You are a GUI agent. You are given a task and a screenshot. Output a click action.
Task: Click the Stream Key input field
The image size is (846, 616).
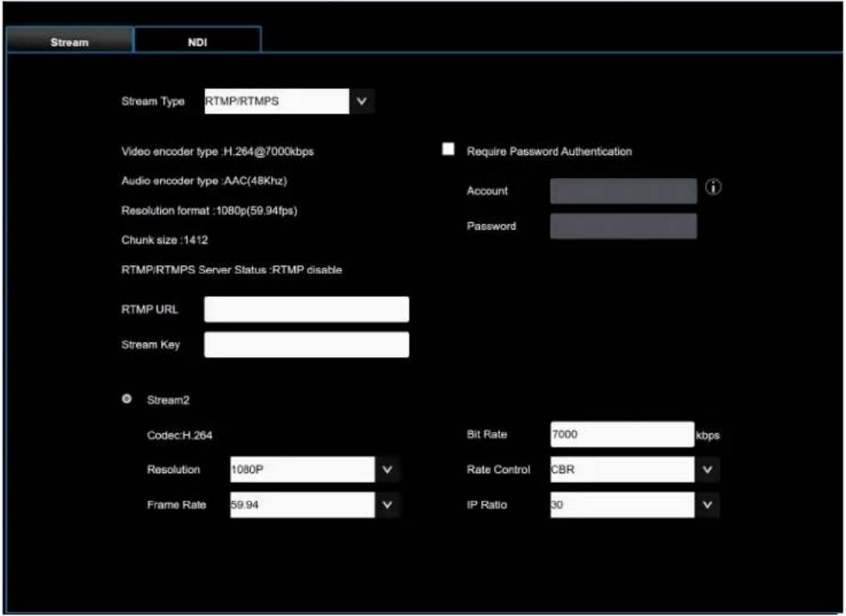click(306, 344)
